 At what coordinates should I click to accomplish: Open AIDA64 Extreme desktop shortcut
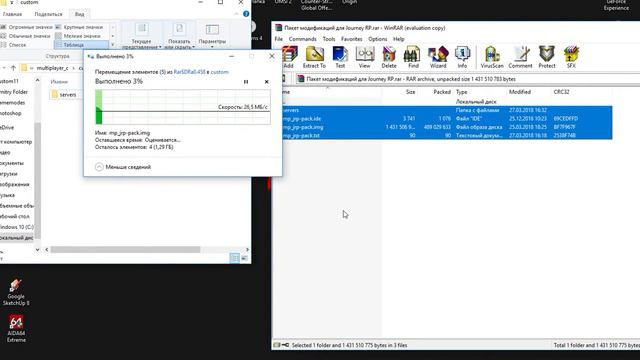coord(16,329)
